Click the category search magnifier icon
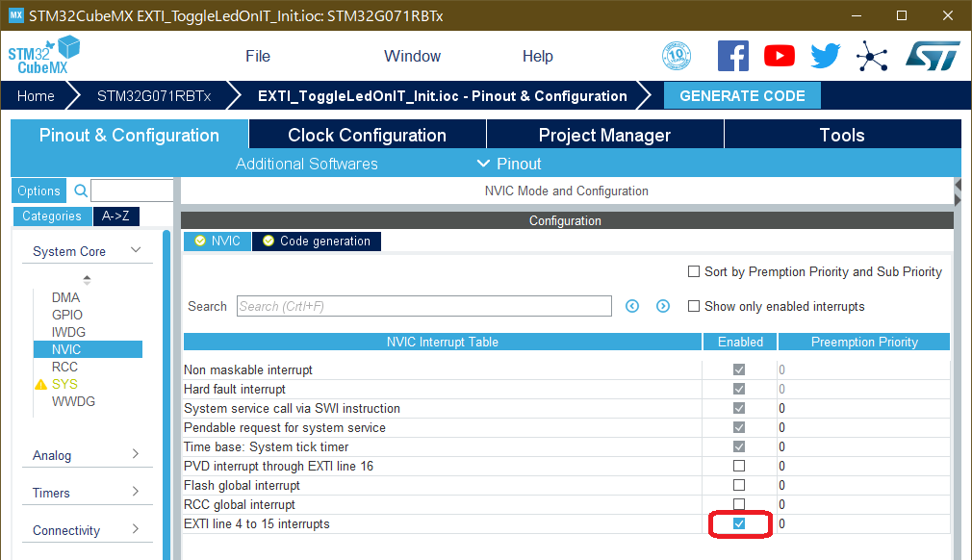Viewport: 972px width, 560px height. pyautogui.click(x=81, y=191)
